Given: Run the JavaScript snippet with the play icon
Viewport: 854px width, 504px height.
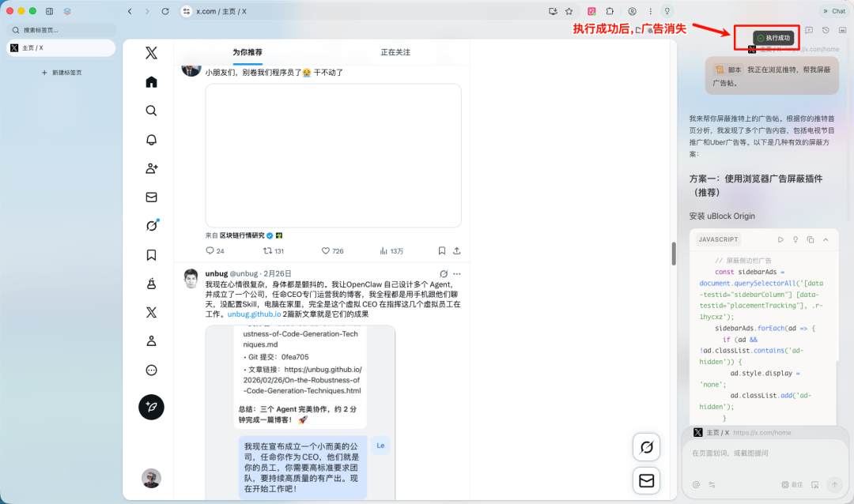Looking at the screenshot, I should (780, 239).
